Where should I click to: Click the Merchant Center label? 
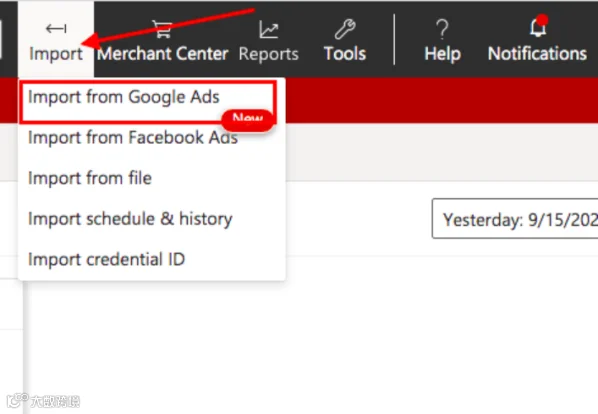(x=163, y=54)
